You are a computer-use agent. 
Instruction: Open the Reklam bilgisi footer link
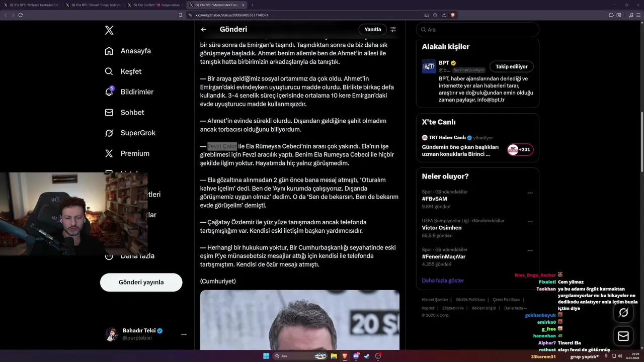(x=484, y=308)
